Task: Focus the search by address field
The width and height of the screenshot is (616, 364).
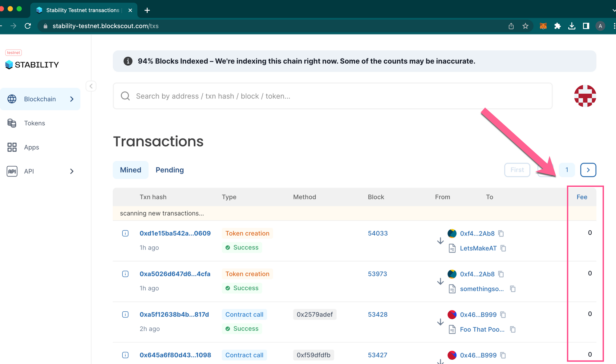Action: tap(333, 96)
